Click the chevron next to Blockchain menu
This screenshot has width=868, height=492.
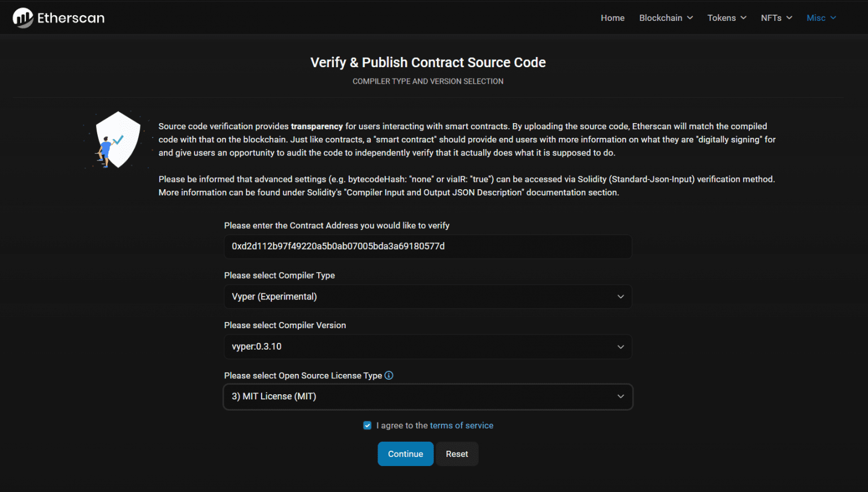(689, 18)
